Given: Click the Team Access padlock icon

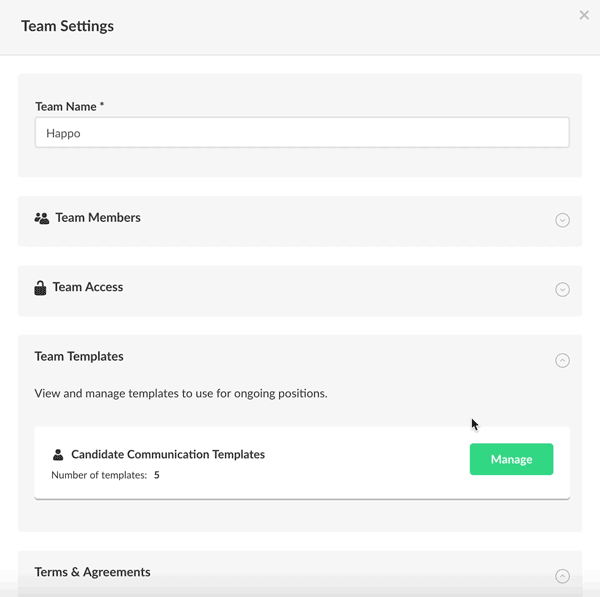Looking at the screenshot, I should pos(40,288).
